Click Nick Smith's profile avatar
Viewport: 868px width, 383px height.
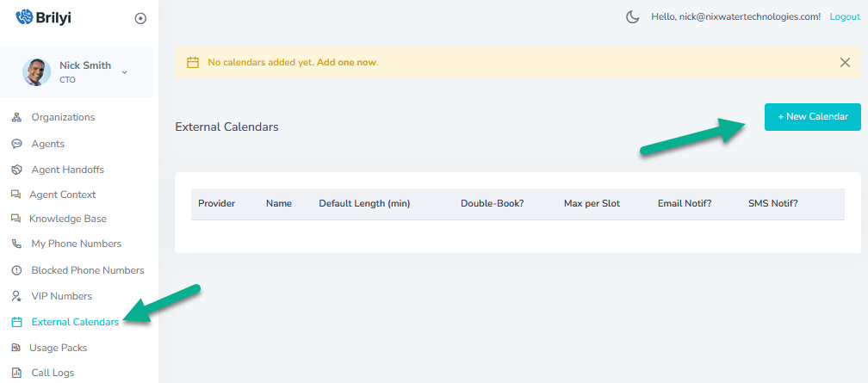pos(37,72)
